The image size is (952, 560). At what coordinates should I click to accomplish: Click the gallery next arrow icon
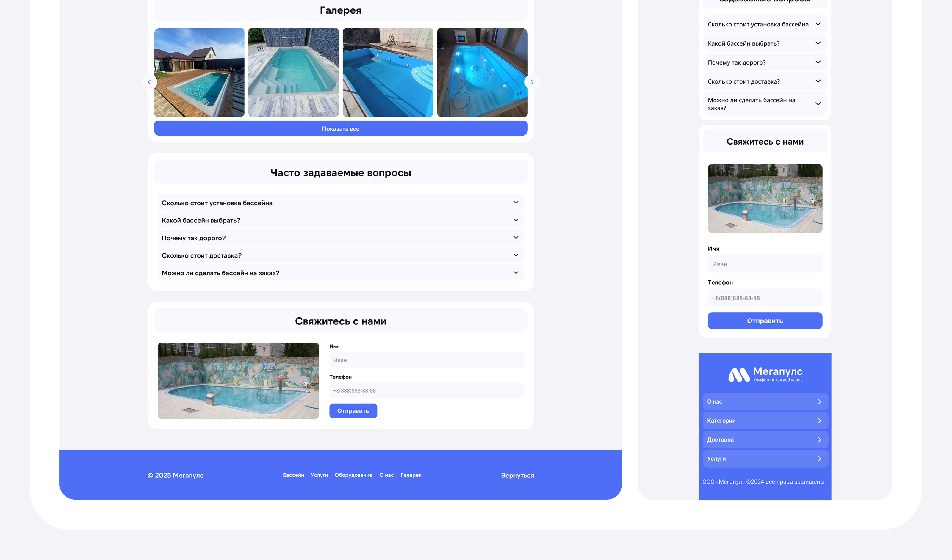coord(532,82)
